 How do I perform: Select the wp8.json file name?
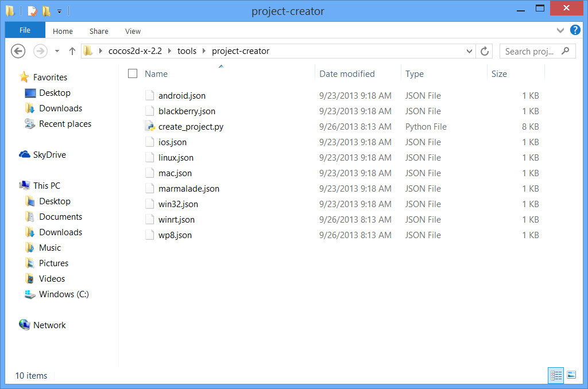click(175, 235)
